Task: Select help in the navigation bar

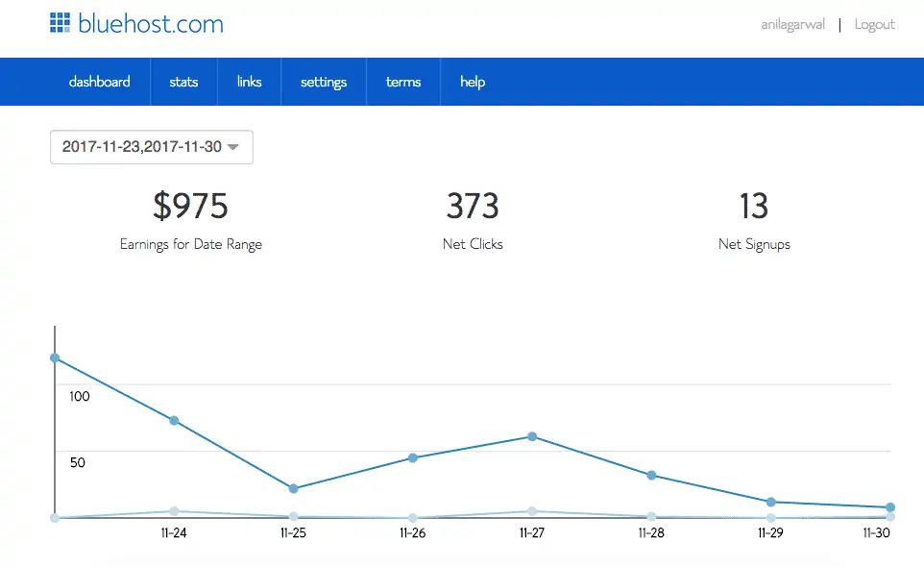Action: point(473,82)
